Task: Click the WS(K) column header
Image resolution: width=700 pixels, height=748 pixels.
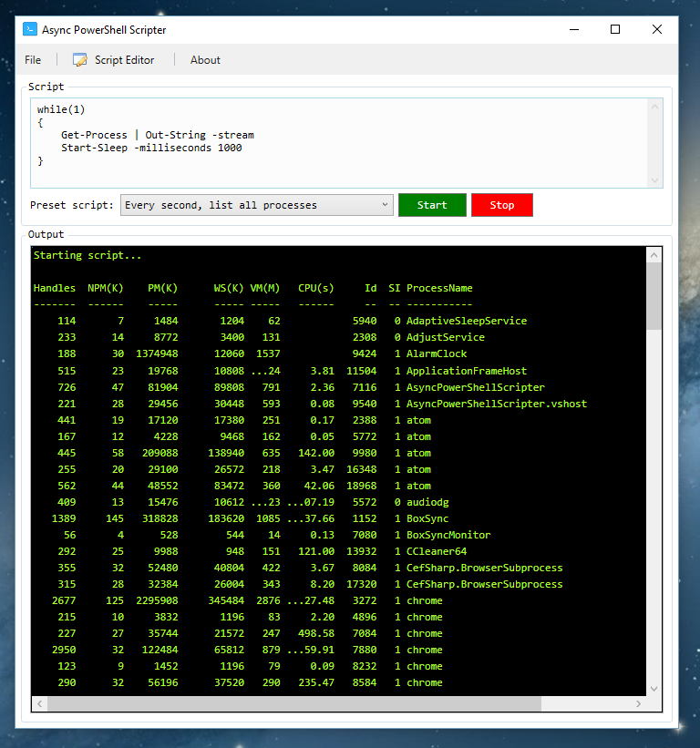Action: click(229, 288)
